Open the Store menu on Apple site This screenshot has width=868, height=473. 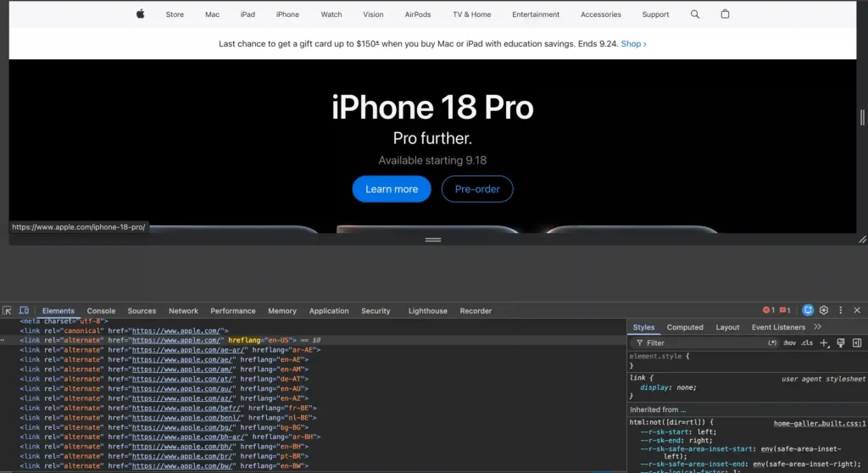tap(175, 14)
